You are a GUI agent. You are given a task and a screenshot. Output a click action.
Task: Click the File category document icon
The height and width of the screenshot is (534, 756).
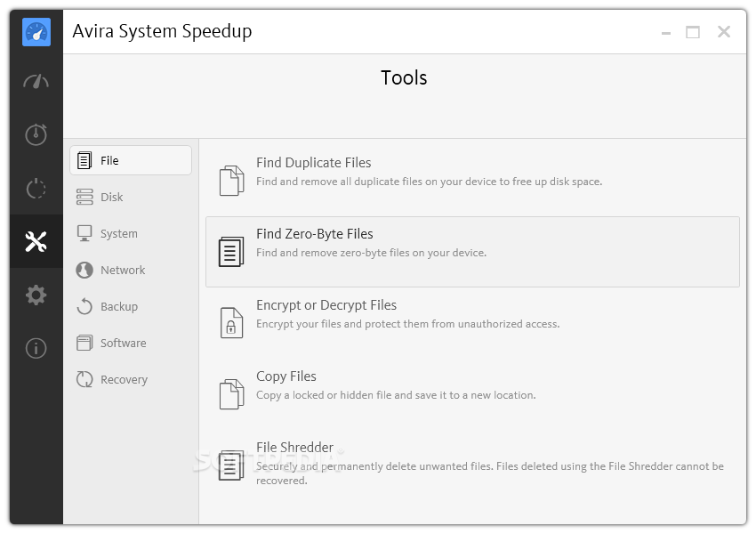click(x=84, y=160)
